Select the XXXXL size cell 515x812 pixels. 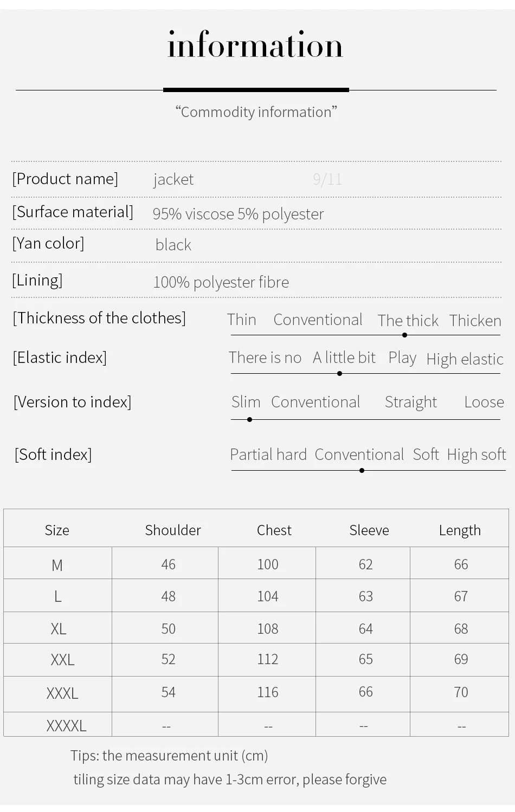(x=66, y=725)
